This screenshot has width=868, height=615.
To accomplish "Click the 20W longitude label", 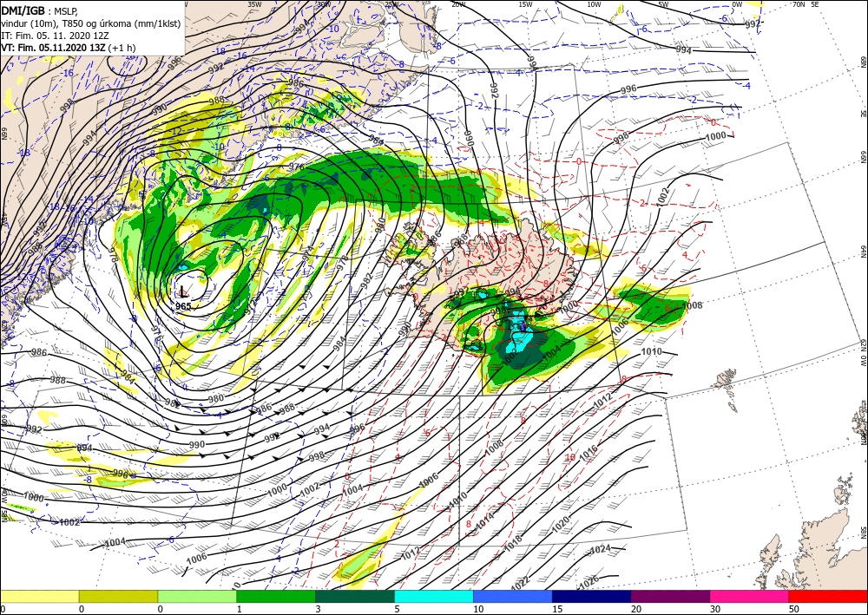I will coord(457,3).
